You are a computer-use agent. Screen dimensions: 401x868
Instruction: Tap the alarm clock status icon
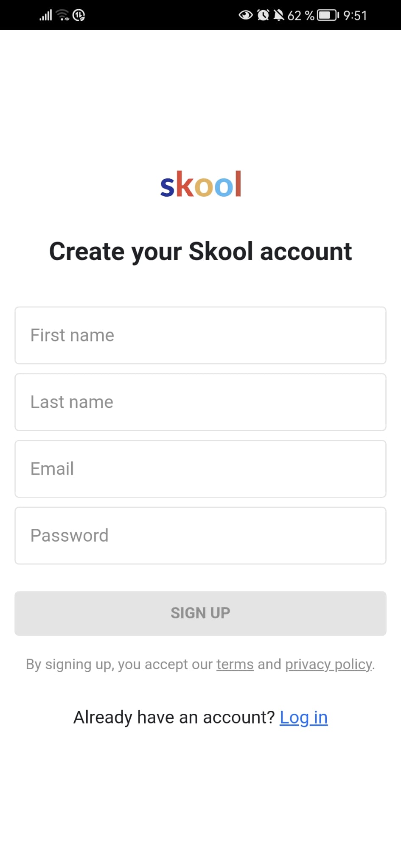point(263,15)
